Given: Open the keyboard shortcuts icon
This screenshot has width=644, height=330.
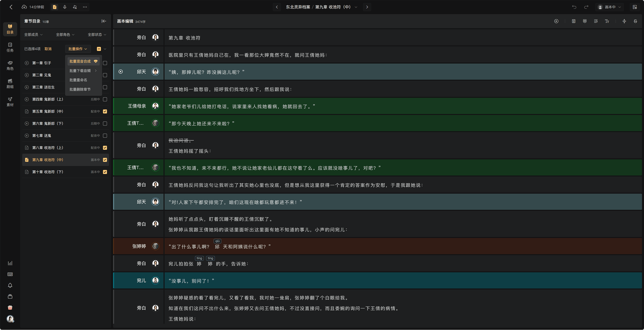Looking at the screenshot, I should (10, 274).
